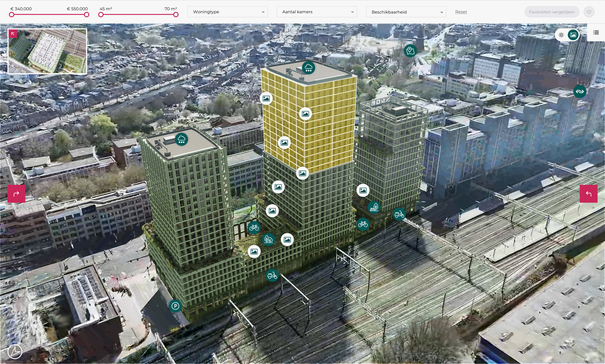Collapse the minimap with arrow icon
605x364 pixels.
(x=13, y=34)
